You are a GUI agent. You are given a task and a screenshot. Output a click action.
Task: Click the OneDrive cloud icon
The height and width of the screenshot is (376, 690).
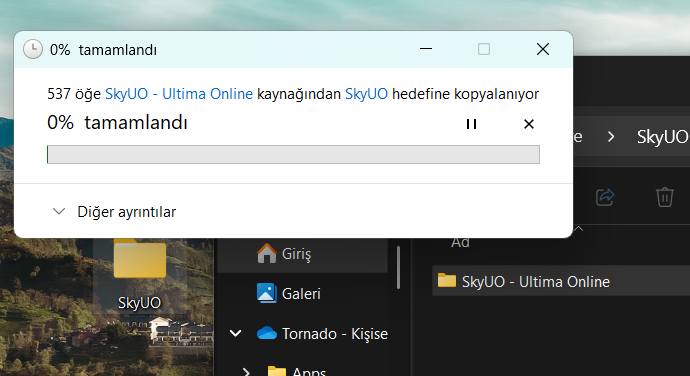pos(267,333)
